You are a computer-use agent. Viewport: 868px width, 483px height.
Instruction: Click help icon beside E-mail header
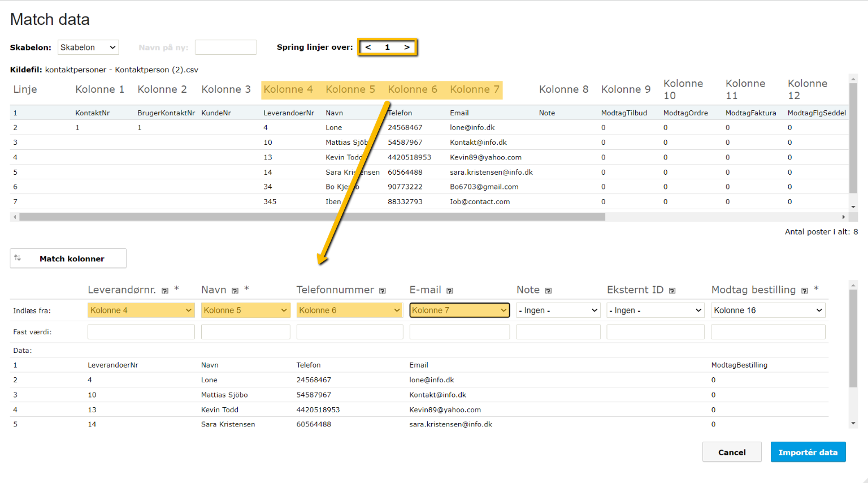pos(450,291)
